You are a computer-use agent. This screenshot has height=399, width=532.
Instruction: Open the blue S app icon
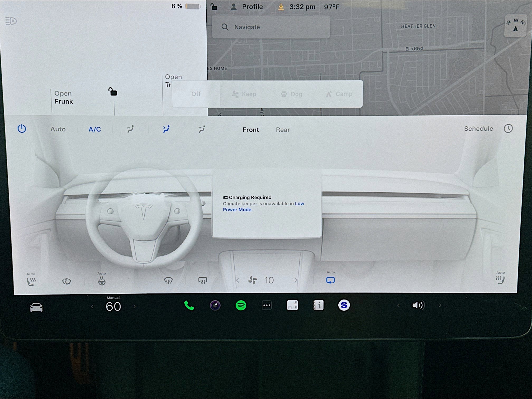(344, 305)
